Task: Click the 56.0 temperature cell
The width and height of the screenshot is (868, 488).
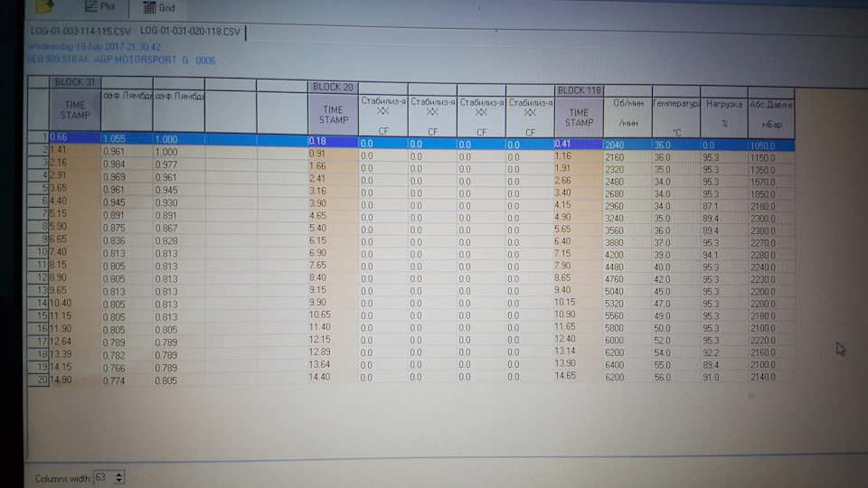Action: (676, 377)
